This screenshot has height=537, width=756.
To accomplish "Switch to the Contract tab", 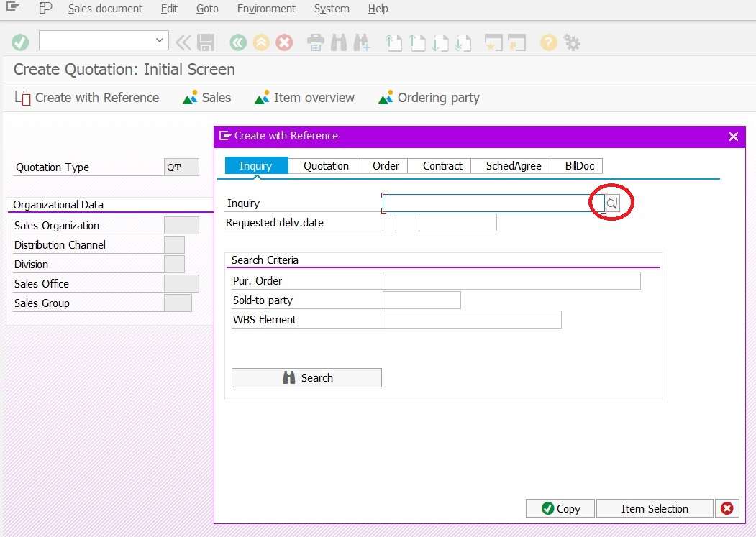I will click(x=440, y=165).
